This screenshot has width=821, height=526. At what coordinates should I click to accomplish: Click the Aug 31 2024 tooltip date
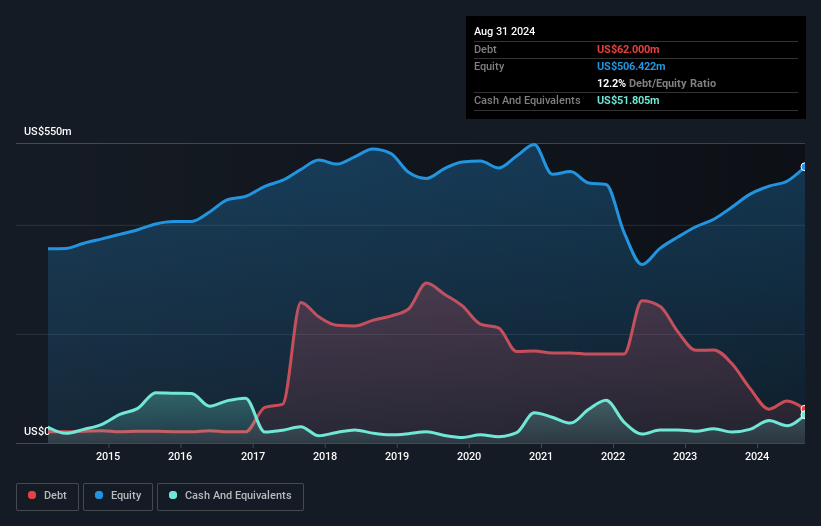[504, 31]
